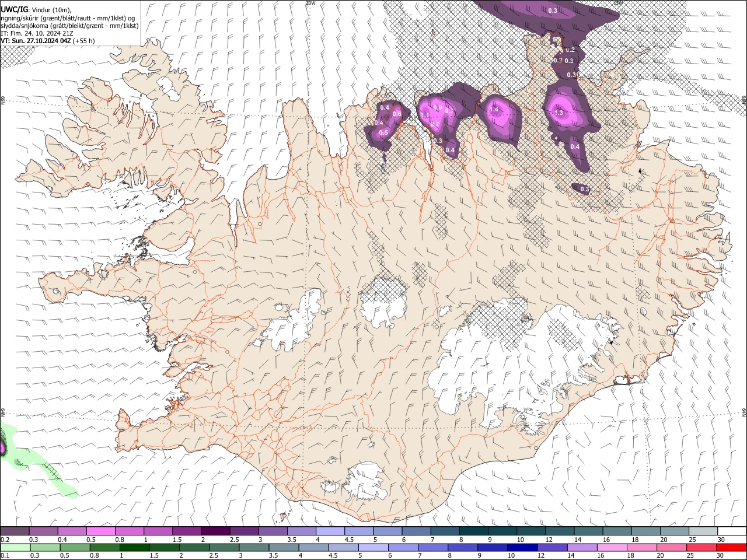
Task: Select lower pink swatch between 20 and 25
Action: click(x=671, y=547)
